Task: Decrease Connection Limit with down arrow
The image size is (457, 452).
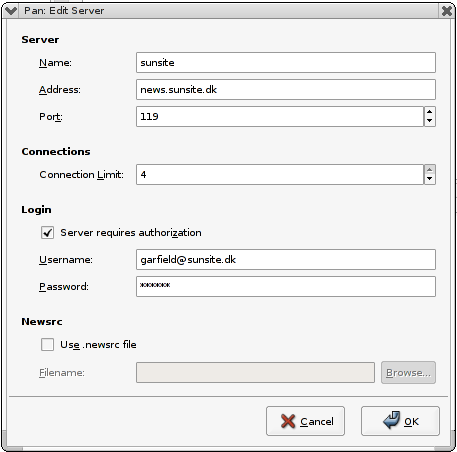Action: pyautogui.click(x=430, y=179)
